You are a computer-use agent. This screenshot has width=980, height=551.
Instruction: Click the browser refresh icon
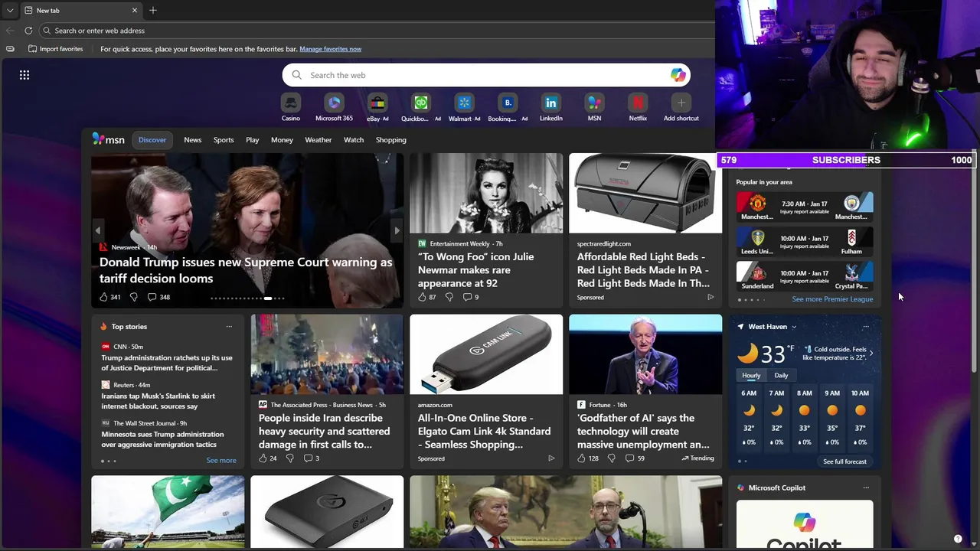[x=28, y=31]
